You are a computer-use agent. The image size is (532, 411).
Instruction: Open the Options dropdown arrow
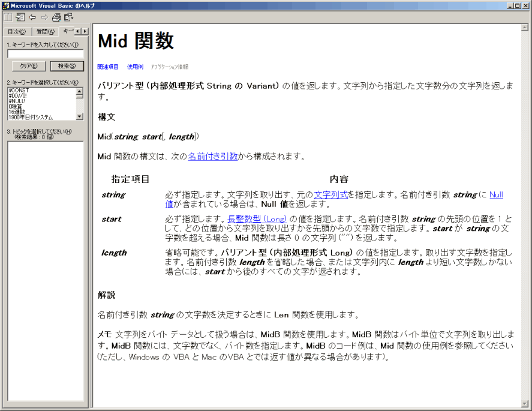(x=73, y=17)
